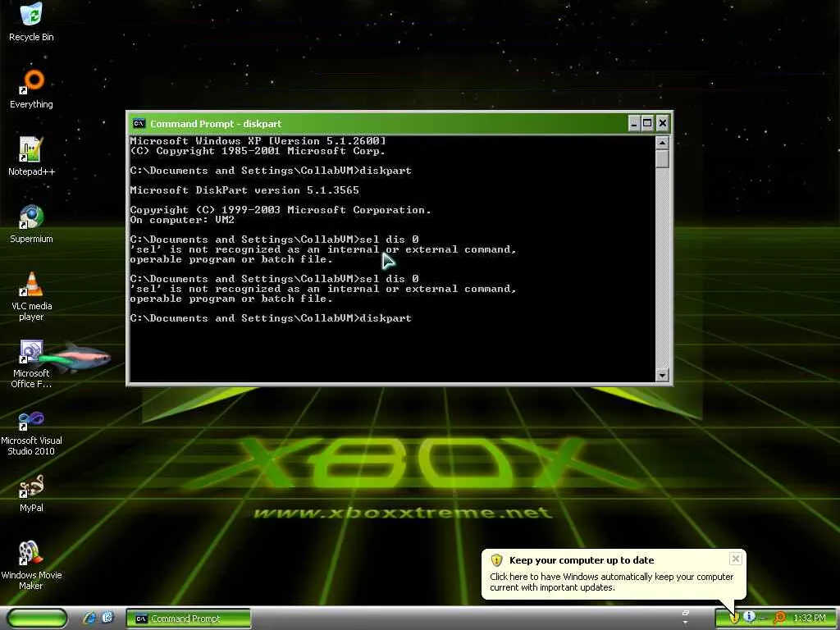The height and width of the screenshot is (630, 840).
Task: Click the Command Prompt taskbar button
Action: pyautogui.click(x=188, y=619)
